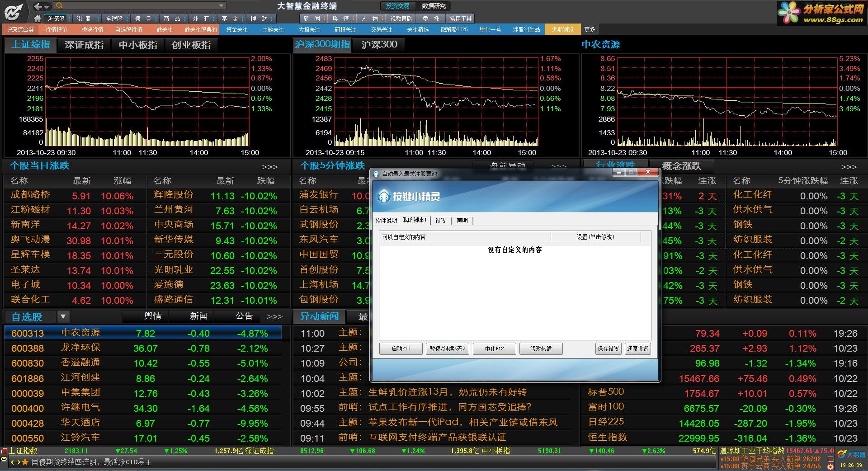This screenshot has height=471, width=868.
Task: Select the 近期浏览 sub-tab
Action: (562, 29)
